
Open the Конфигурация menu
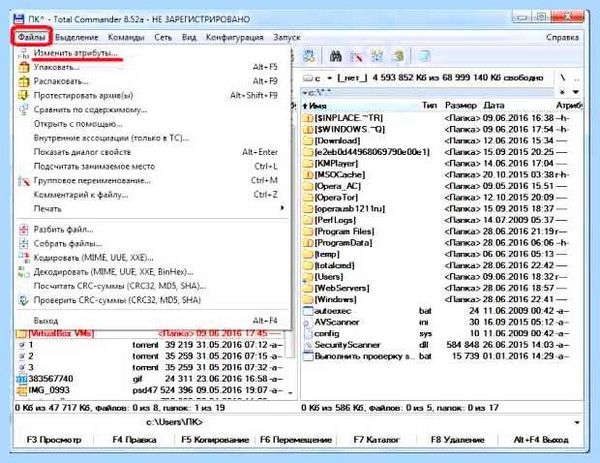[235, 37]
